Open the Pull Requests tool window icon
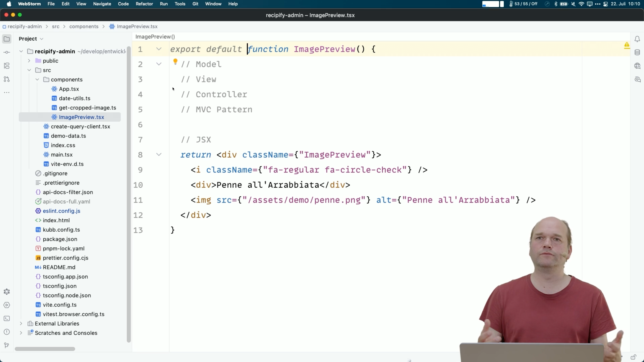The height and width of the screenshot is (362, 644). 7,79
